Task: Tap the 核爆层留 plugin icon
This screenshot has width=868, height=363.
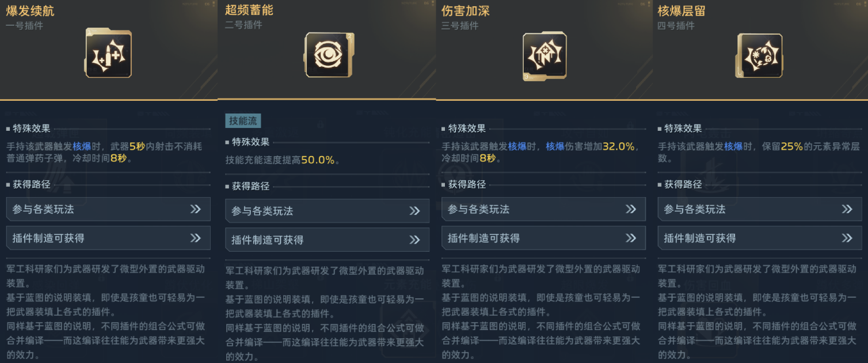Action: (x=759, y=55)
